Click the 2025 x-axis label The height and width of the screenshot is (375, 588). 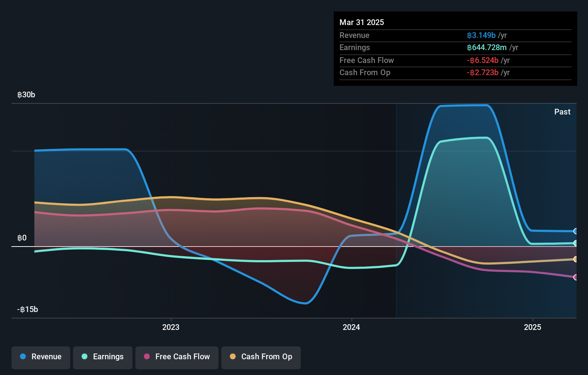[532, 327]
